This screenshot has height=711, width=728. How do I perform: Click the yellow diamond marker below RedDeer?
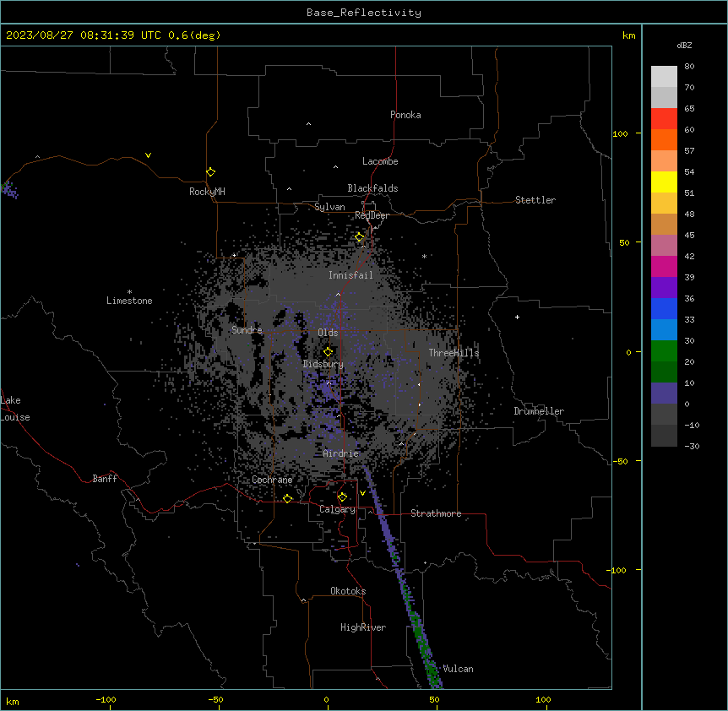click(x=360, y=237)
